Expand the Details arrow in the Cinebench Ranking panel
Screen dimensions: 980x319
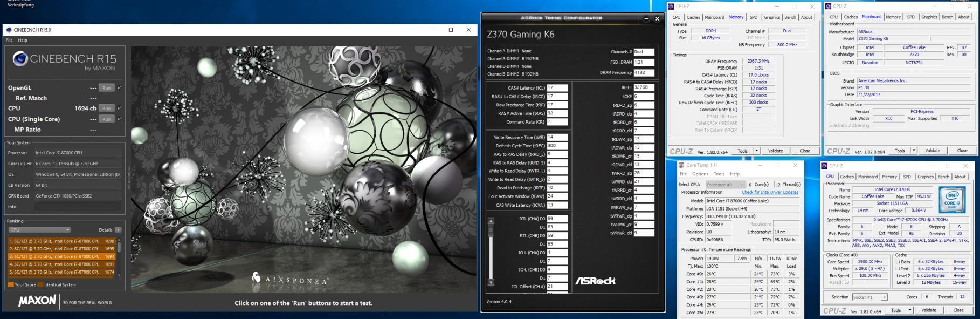click(x=118, y=230)
